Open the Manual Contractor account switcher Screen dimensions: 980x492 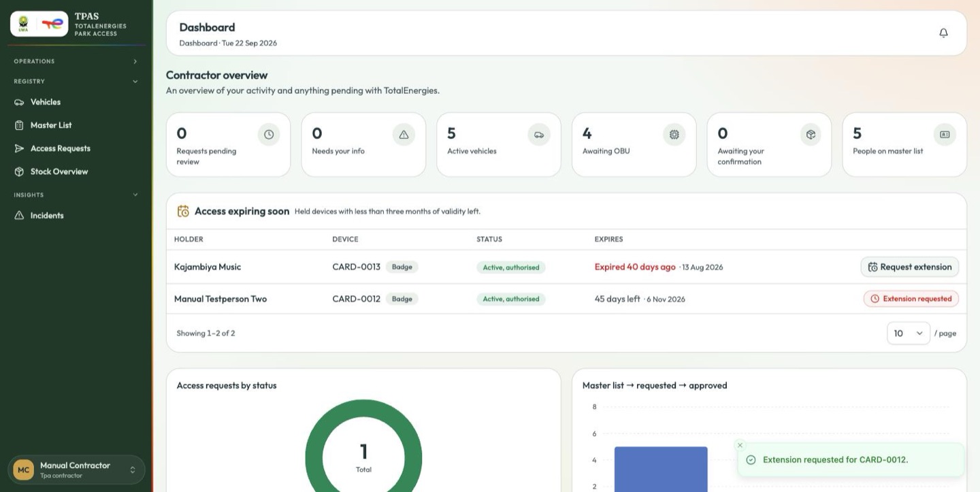[76, 470]
